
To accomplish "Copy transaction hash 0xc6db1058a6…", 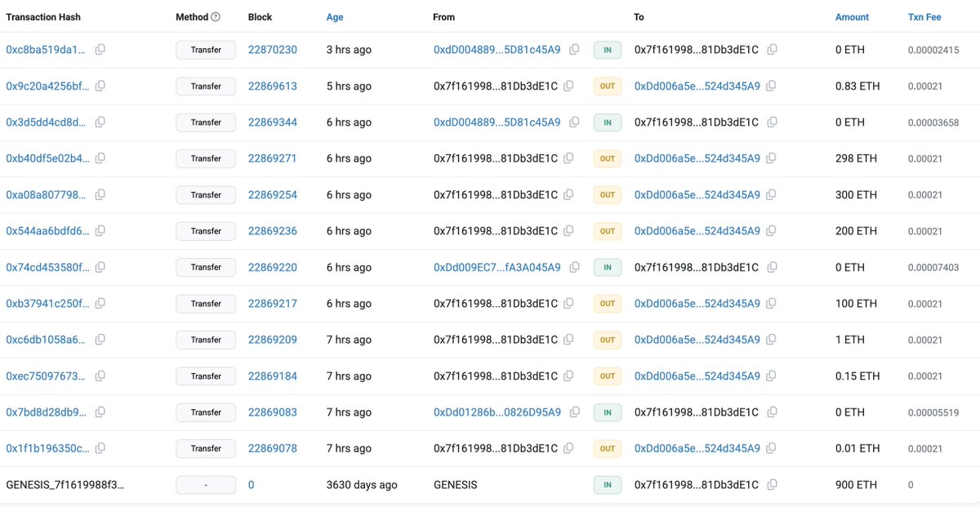I will pos(100,340).
